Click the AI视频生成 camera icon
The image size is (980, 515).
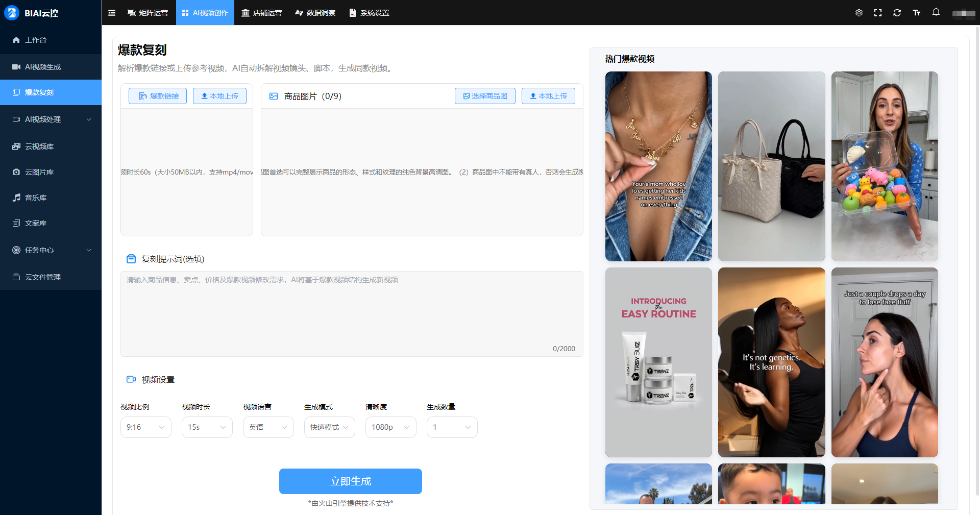(x=16, y=67)
